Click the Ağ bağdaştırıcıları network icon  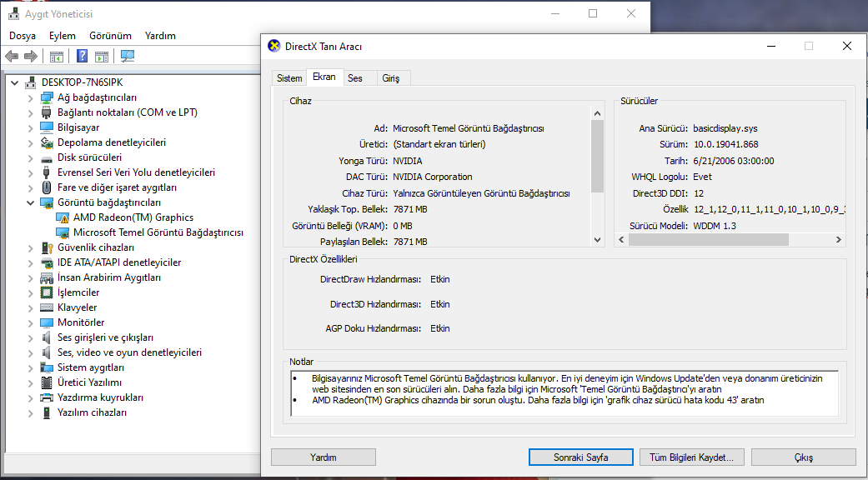click(47, 97)
